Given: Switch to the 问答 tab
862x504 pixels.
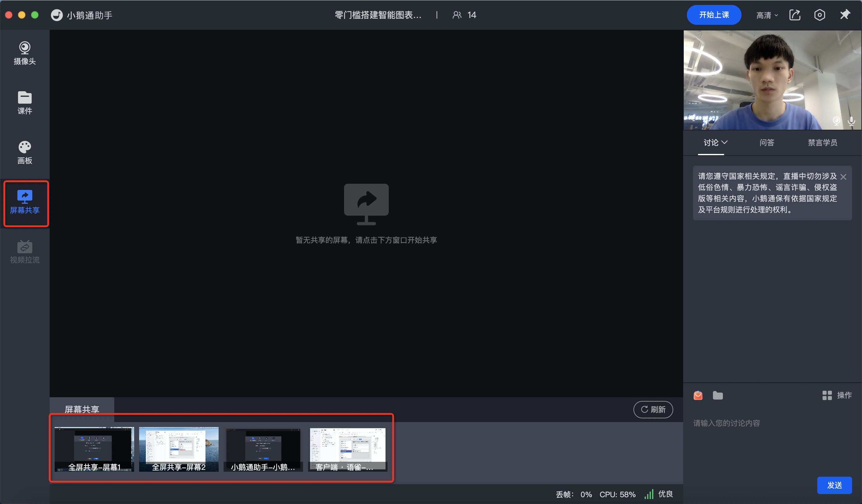Looking at the screenshot, I should [767, 142].
